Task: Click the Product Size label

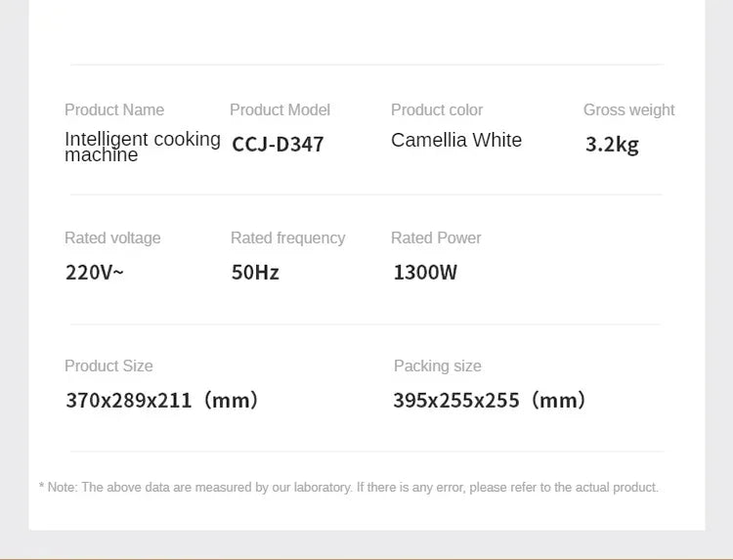Action: (108, 366)
